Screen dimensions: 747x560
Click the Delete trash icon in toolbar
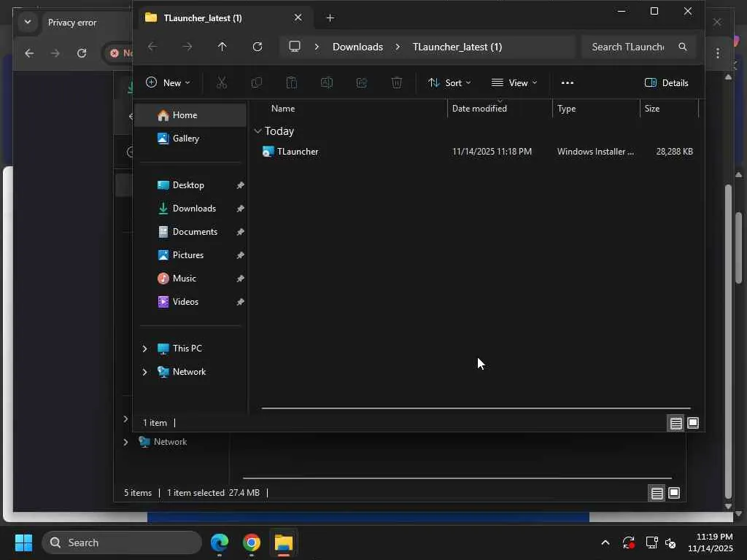397,83
